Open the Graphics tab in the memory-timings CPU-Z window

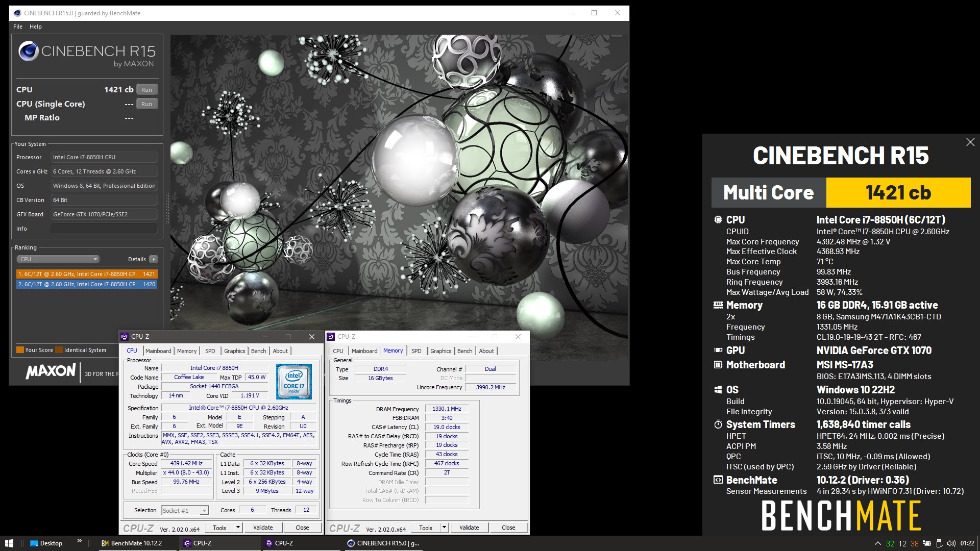point(440,351)
